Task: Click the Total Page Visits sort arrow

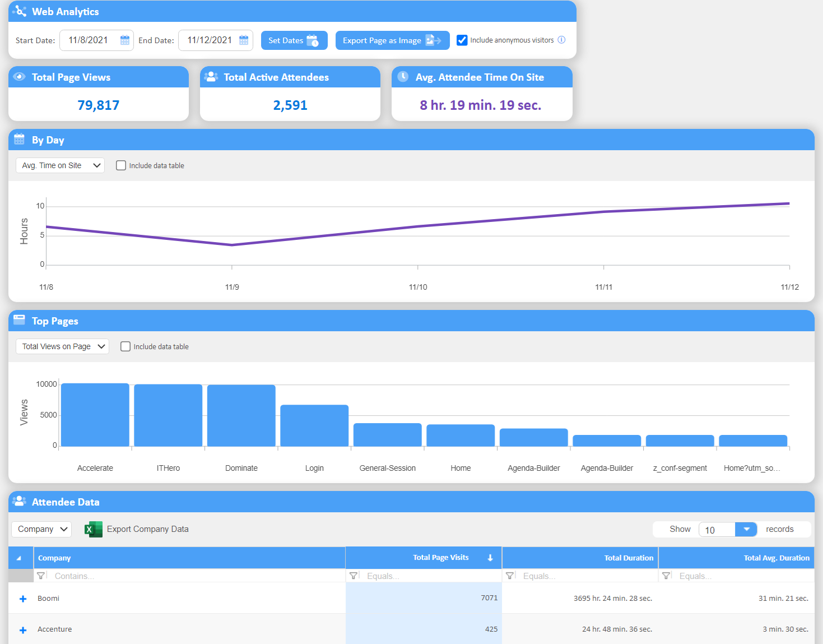Action: tap(490, 558)
